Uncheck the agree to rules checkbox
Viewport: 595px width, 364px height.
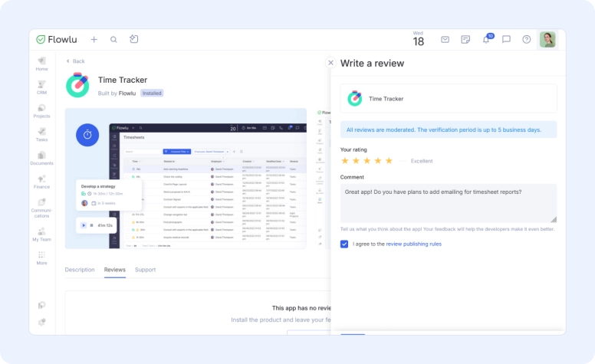[x=344, y=244]
